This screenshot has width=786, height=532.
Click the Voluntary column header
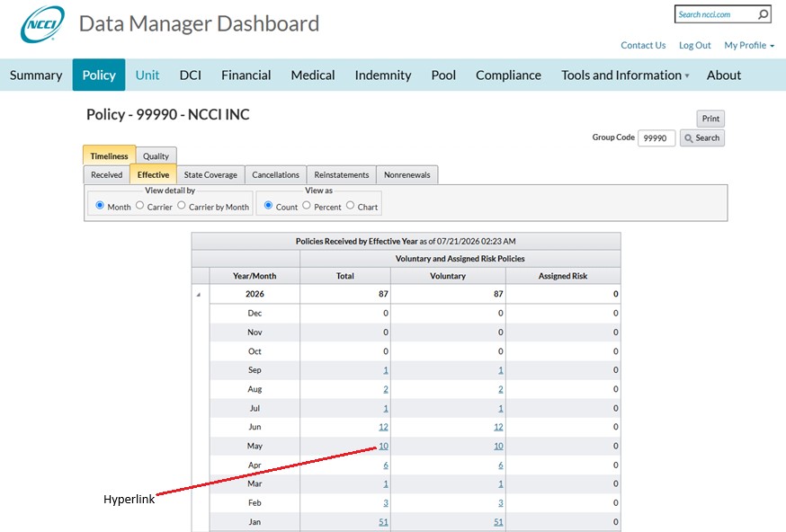tap(448, 276)
